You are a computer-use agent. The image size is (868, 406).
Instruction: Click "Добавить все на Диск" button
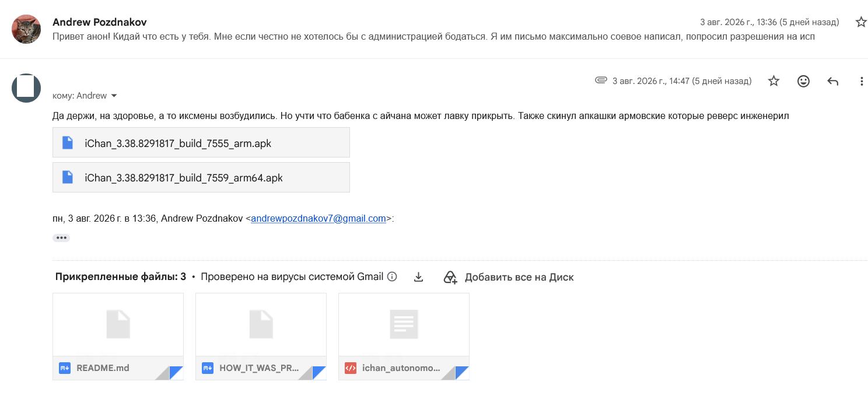tap(509, 277)
